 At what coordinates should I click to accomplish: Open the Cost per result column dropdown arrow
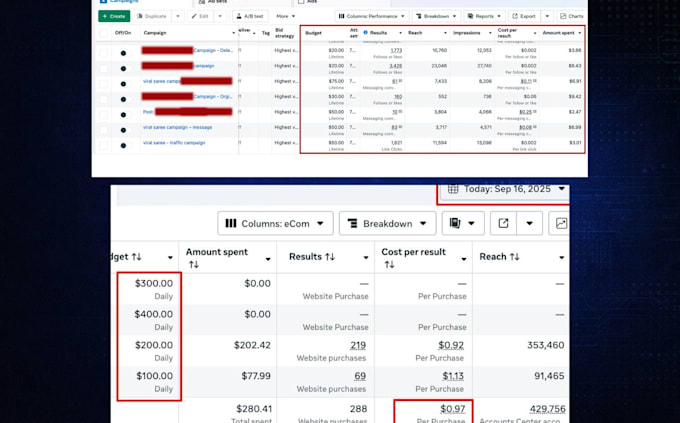pyautogui.click(x=464, y=259)
